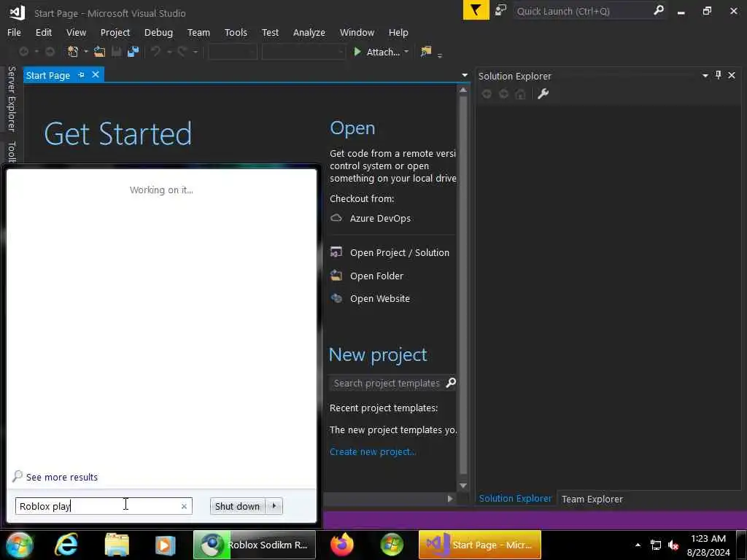
Task: Click the Start Page vertical scrollbar
Action: 463,286
